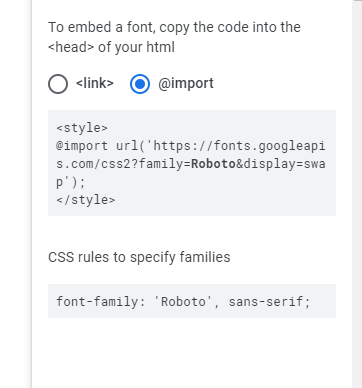Click the opening <style> tag line

click(x=82, y=128)
